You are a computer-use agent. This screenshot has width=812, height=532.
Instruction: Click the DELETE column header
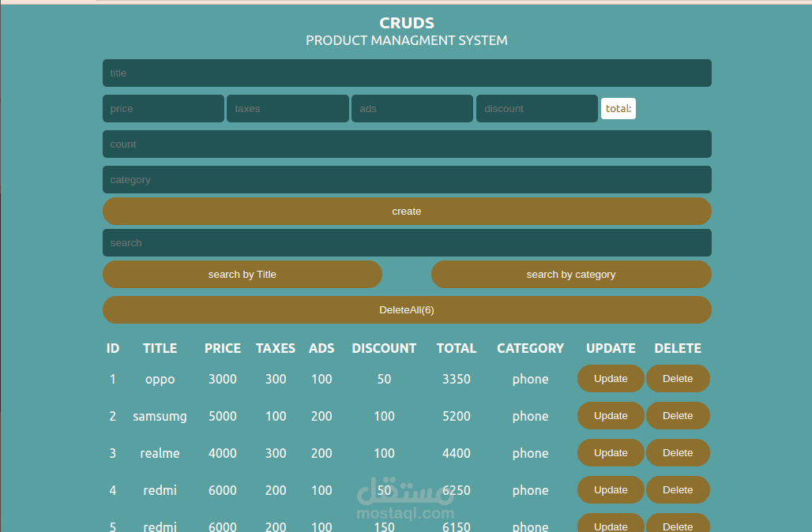coord(678,348)
